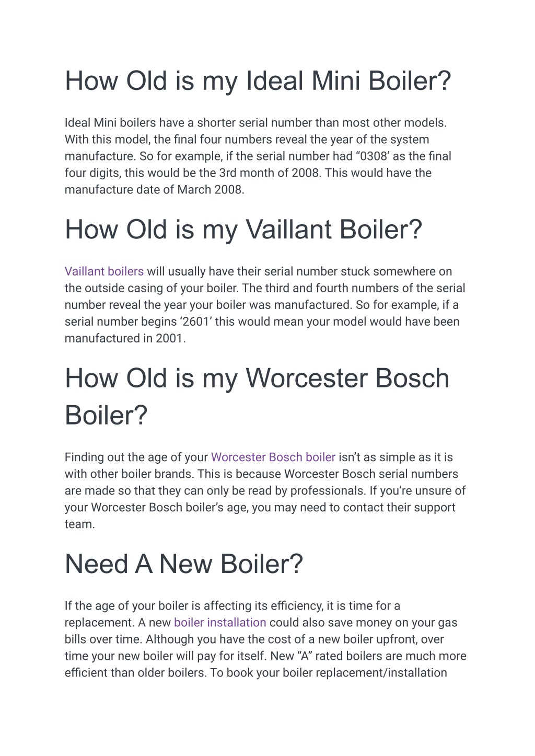Click the Ideal Mini boilers paragraph

pyautogui.click(x=258, y=156)
